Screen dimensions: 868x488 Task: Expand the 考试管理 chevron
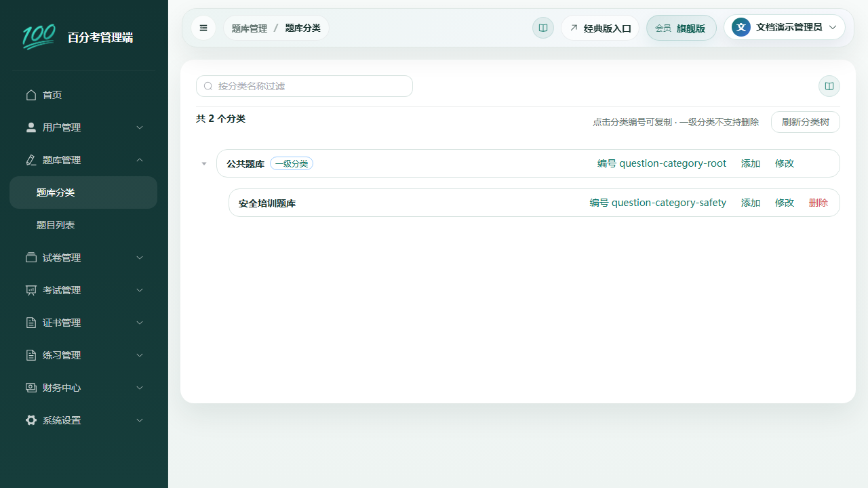coord(140,290)
